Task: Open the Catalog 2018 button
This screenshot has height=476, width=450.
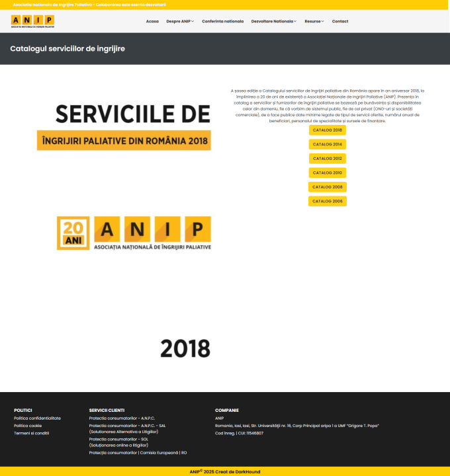Action: [328, 130]
